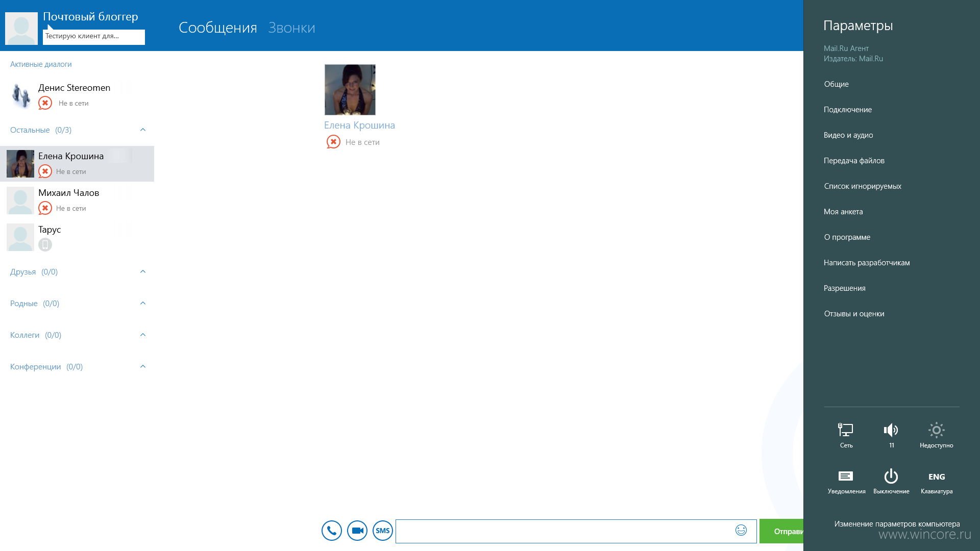
Task: Click Изменение параметров компьютера link
Action: pyautogui.click(x=897, y=524)
